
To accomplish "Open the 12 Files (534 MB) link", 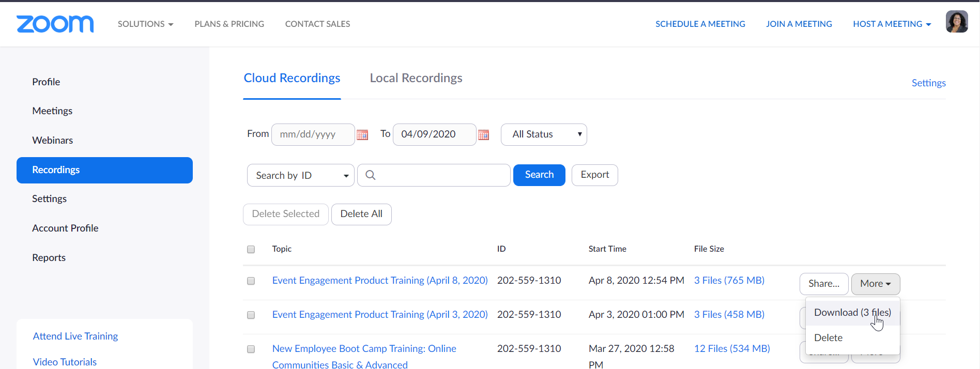I will click(732, 349).
